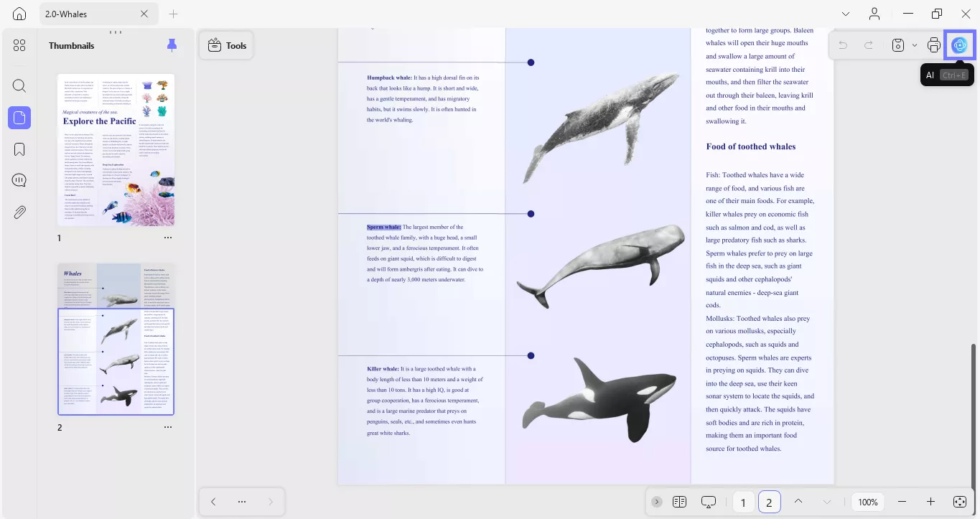Open more options for thumbnail 2
Screen dimensions: 980x519
coord(168,427)
